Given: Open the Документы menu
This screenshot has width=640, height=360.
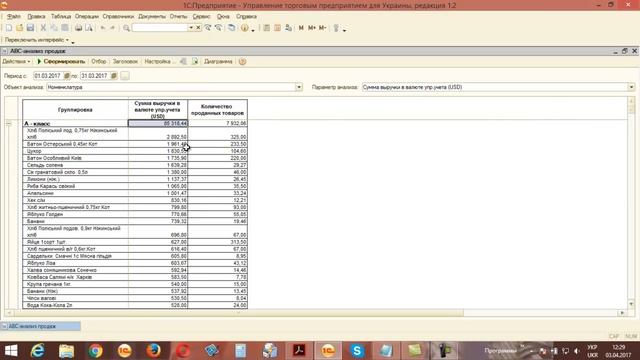Looking at the screenshot, I should point(152,16).
